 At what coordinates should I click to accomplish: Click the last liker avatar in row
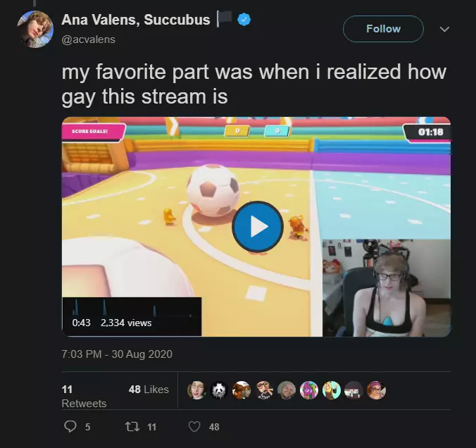click(376, 390)
